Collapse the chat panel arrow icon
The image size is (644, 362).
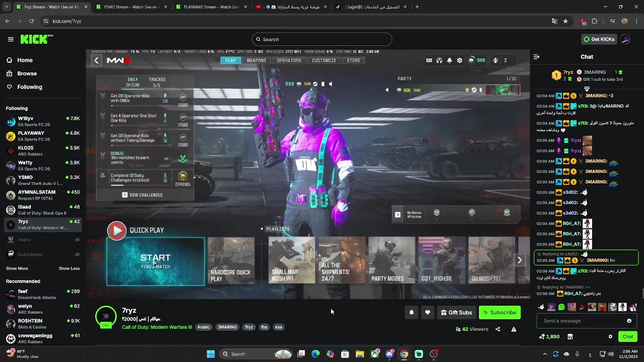click(x=536, y=57)
